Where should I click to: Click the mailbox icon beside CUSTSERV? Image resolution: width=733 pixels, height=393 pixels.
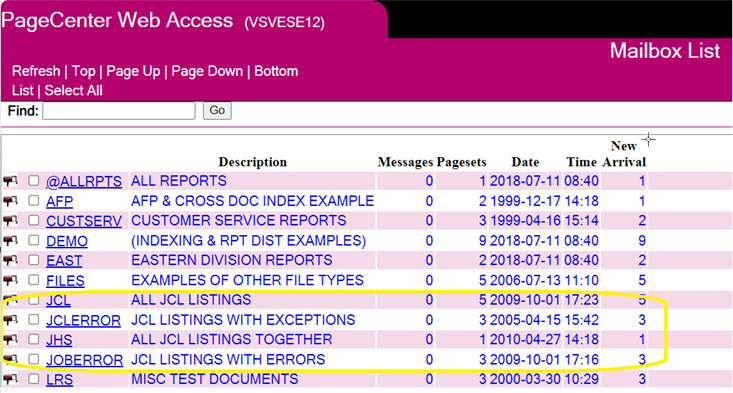[10, 221]
